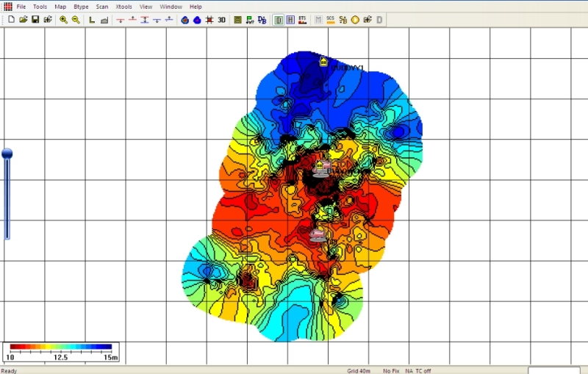Click 'Grid 40m' in status bar
Image resolution: width=588 pixels, height=374 pixels.
(359, 371)
